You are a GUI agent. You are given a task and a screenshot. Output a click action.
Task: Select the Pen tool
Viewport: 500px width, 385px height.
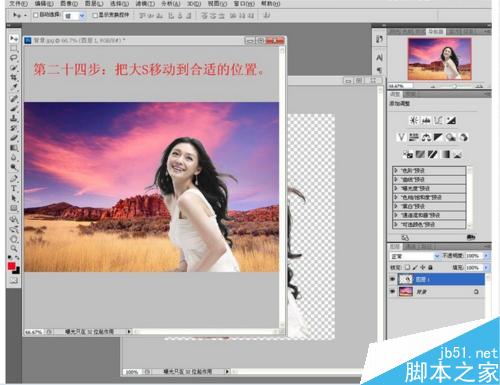point(13,179)
